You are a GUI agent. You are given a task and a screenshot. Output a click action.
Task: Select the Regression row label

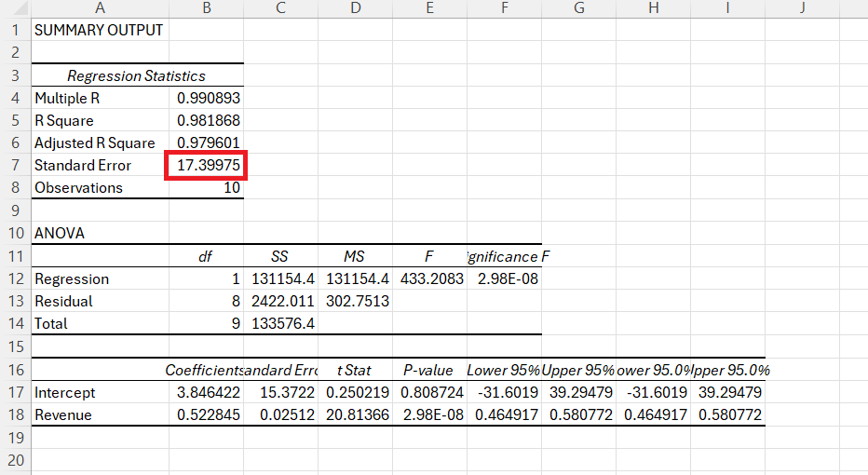point(100,278)
